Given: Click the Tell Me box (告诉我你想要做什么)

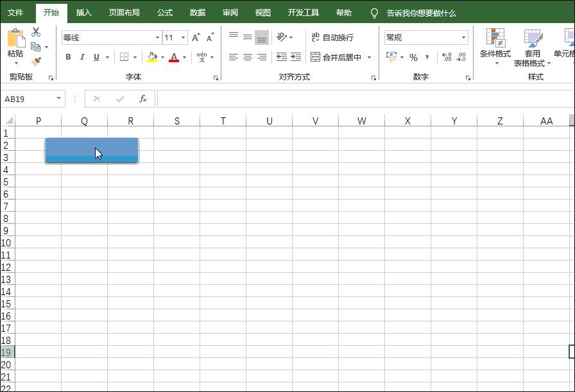Looking at the screenshot, I should point(420,12).
